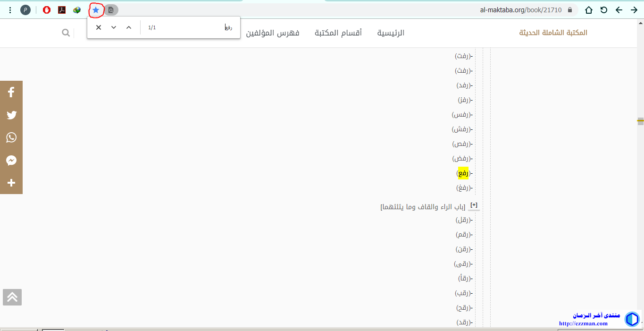Click the highlighted (رفع) entry link
The height and width of the screenshot is (331, 644).
coord(463,173)
